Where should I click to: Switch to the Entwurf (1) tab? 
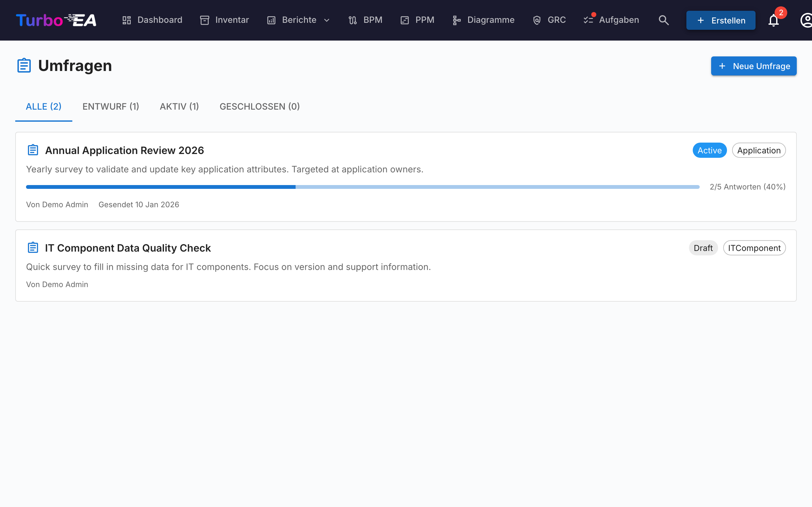111,107
